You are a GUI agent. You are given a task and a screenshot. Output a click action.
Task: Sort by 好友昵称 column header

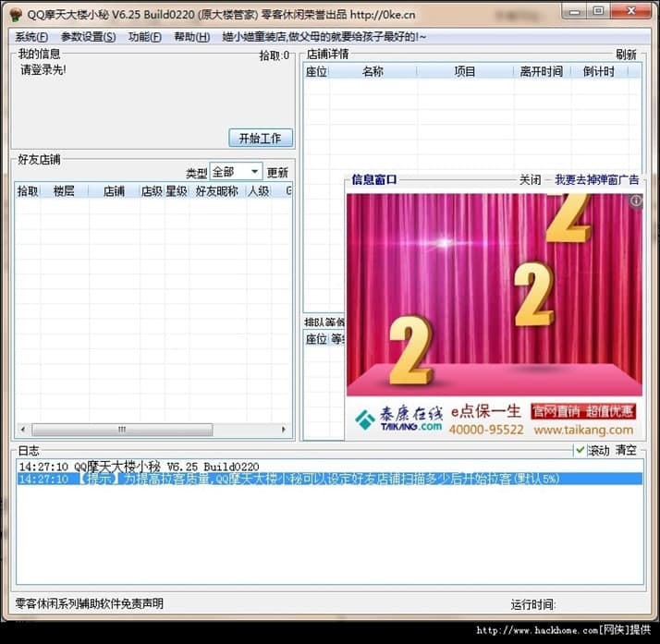coord(217,191)
